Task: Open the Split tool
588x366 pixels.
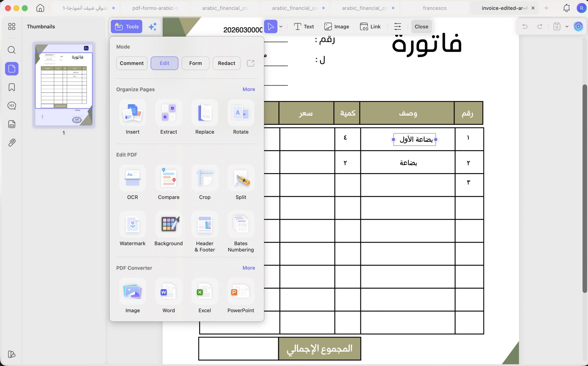Action: click(x=240, y=182)
